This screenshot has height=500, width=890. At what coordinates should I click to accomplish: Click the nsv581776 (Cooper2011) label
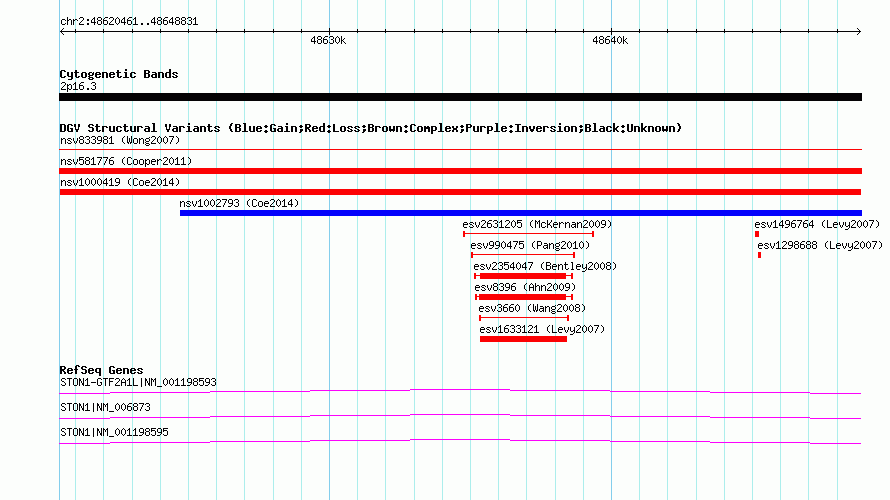tap(126, 161)
